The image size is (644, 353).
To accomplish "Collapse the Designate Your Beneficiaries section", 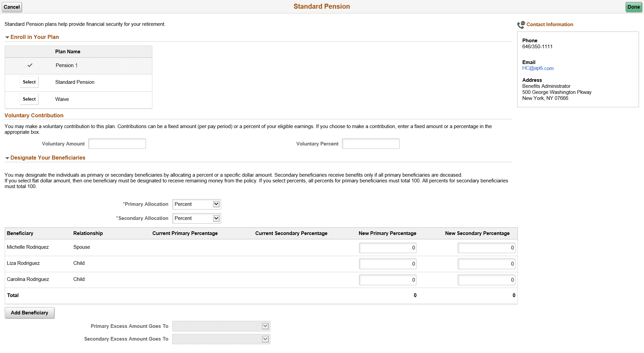I will click(7, 158).
